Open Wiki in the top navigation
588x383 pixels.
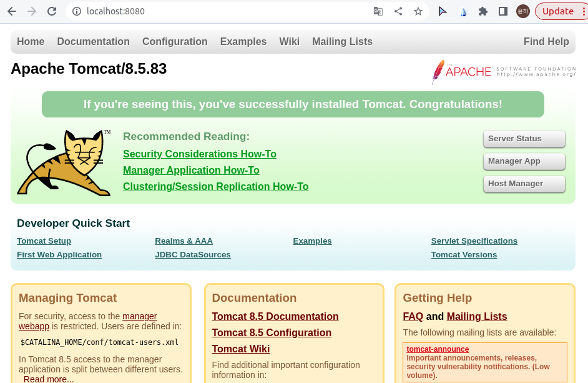point(289,41)
